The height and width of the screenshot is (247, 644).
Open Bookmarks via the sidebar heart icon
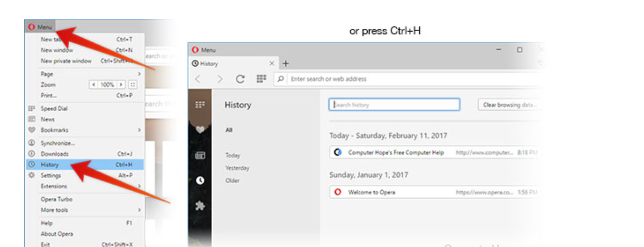(200, 130)
